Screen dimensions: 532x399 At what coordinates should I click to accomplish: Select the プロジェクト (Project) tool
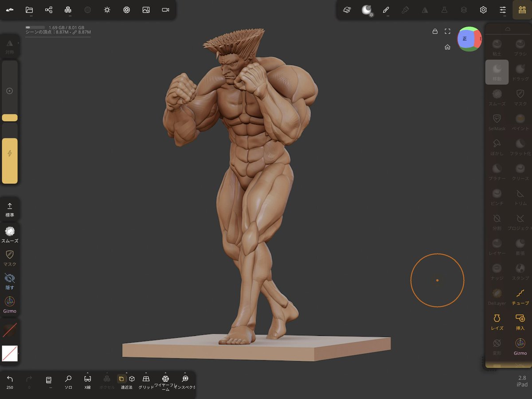[x=520, y=221]
